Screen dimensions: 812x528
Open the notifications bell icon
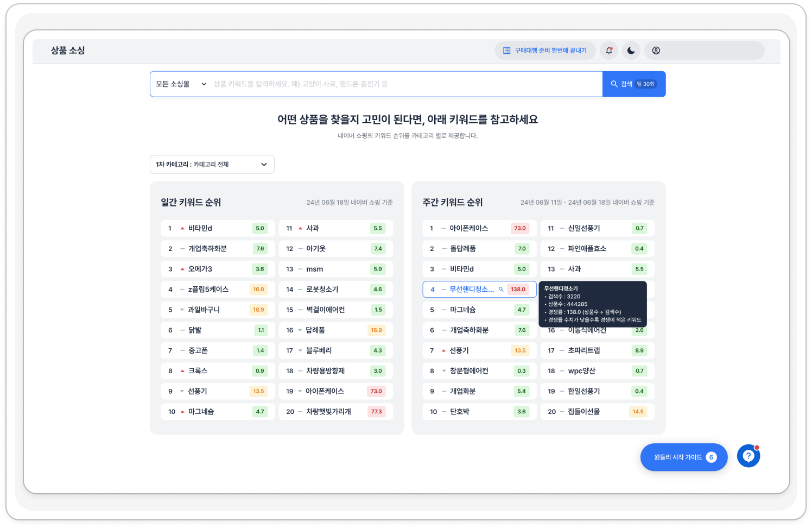click(609, 51)
